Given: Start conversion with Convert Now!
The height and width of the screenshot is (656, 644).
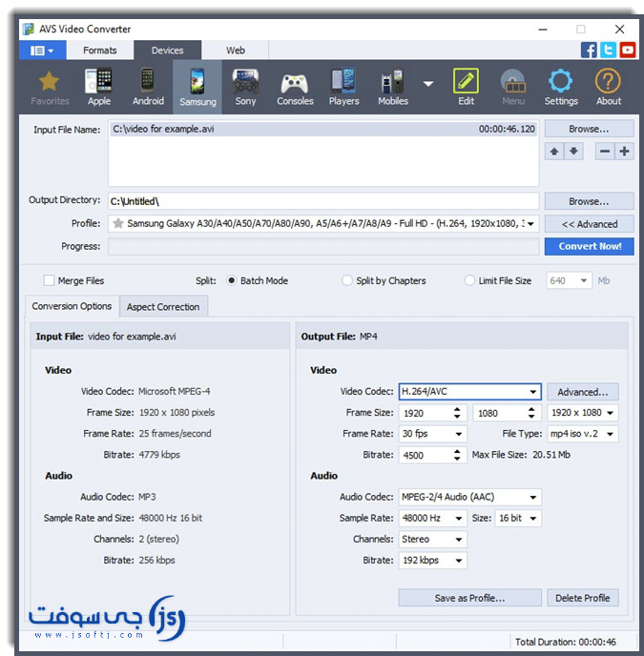Looking at the screenshot, I should click(589, 246).
